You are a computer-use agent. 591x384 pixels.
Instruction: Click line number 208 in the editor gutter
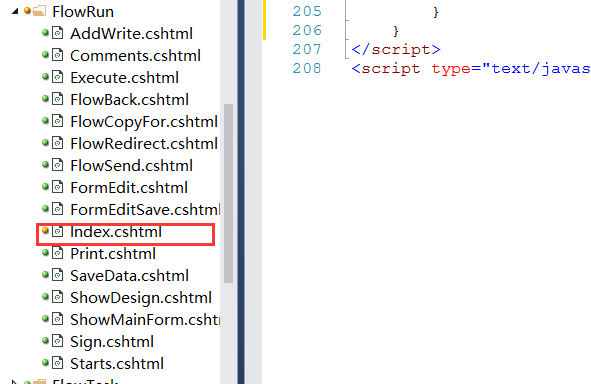(x=307, y=68)
